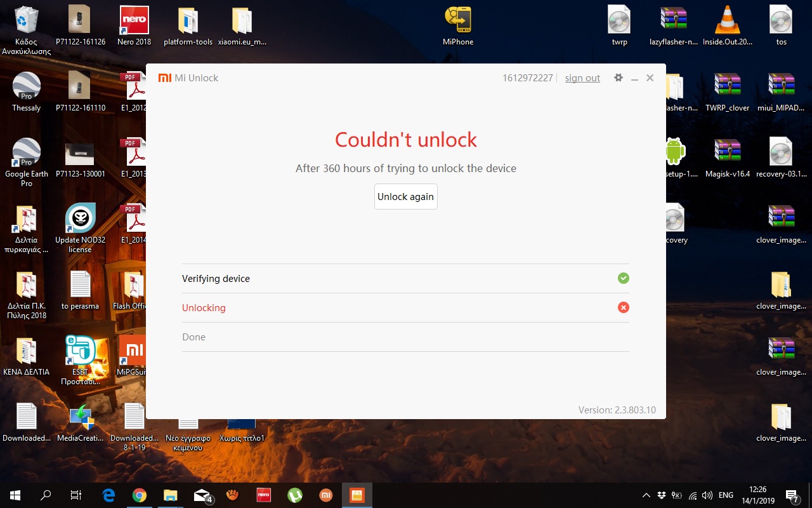Click the 'Couldn't unlock' heading
This screenshot has height=508, width=812.
pos(406,140)
